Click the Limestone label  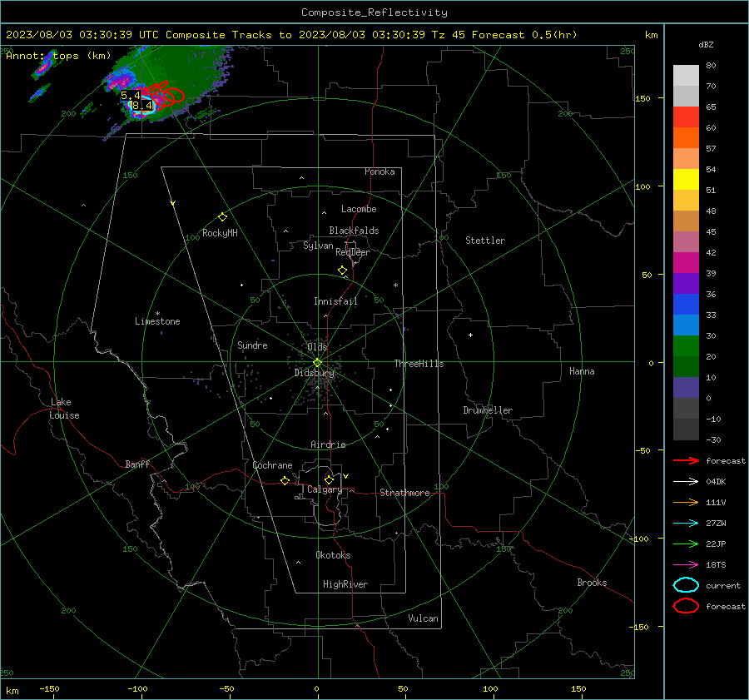pos(157,321)
